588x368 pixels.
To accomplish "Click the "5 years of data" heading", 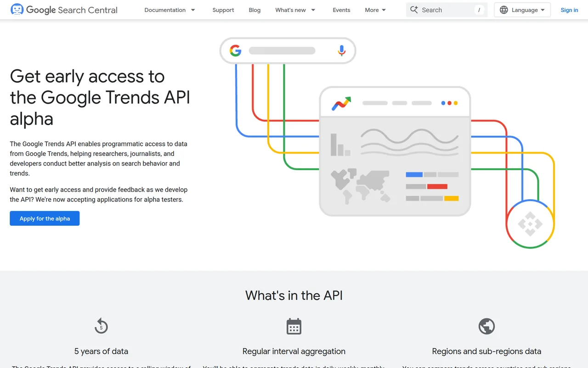I will coord(101,351).
